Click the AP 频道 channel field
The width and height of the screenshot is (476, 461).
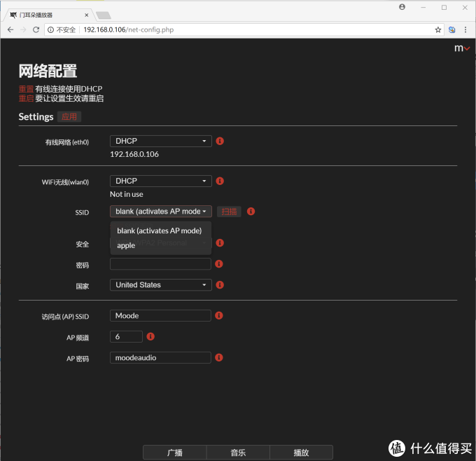126,336
